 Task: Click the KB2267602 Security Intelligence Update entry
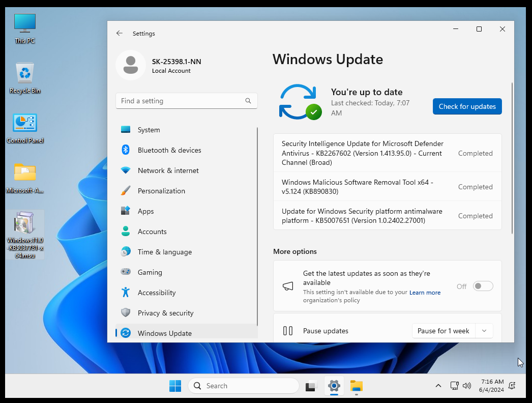[387, 153]
